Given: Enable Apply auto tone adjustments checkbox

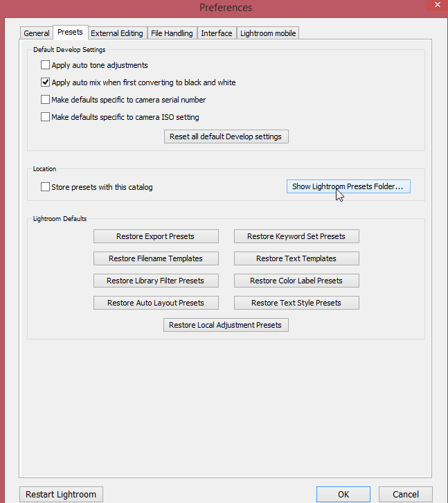Looking at the screenshot, I should (x=46, y=66).
